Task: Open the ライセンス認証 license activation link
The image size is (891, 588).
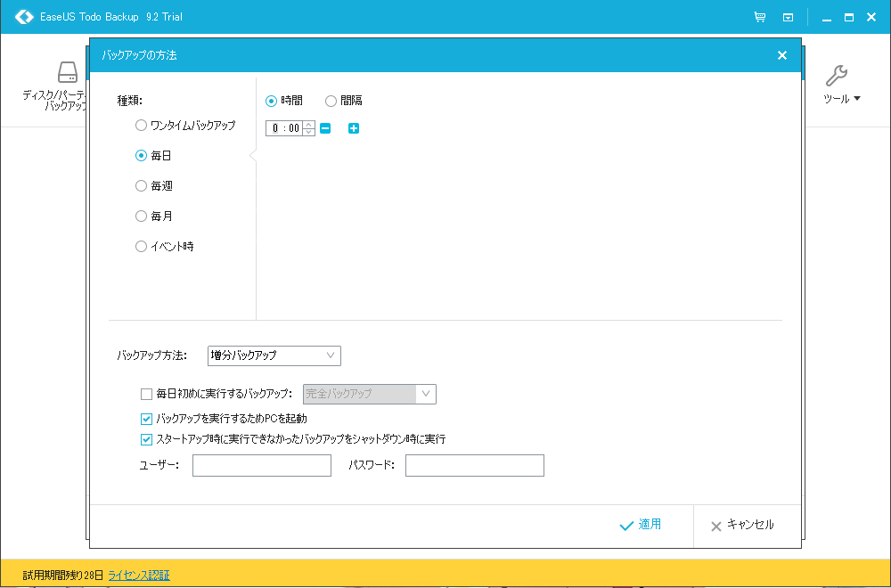Action: tap(139, 576)
